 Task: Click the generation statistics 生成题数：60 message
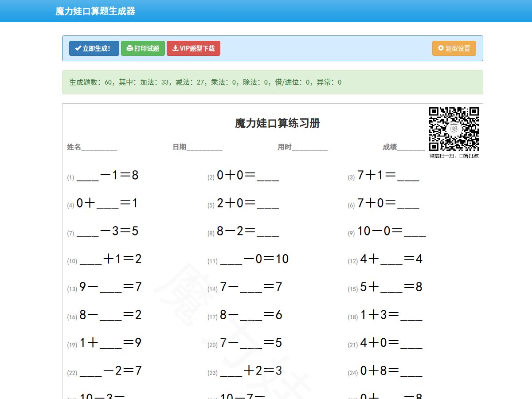click(x=205, y=82)
